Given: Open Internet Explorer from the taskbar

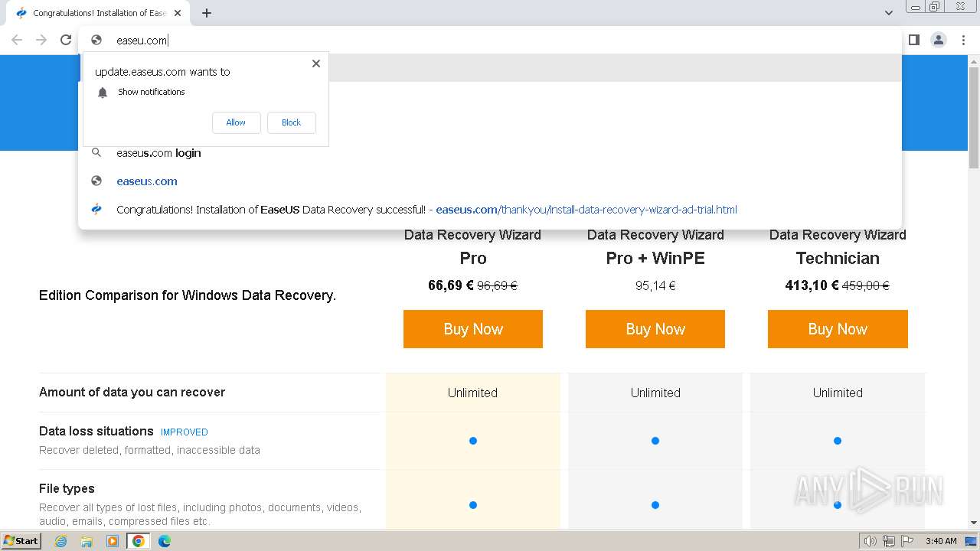Looking at the screenshot, I should 61,541.
